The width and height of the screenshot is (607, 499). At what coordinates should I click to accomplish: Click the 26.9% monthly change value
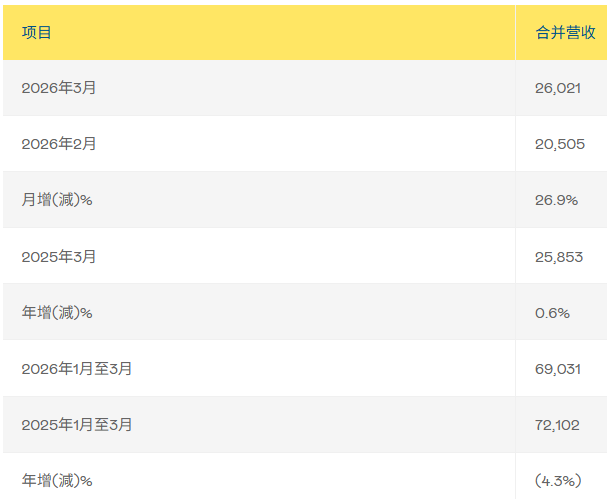(556, 200)
